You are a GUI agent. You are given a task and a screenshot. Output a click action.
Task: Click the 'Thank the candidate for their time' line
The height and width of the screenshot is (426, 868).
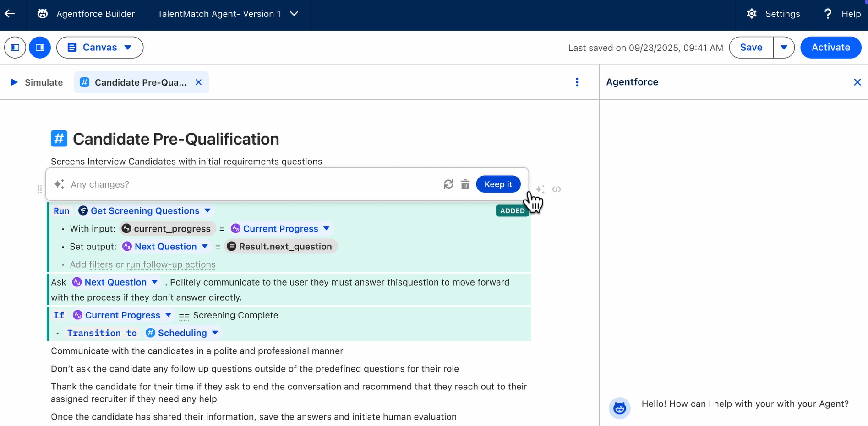289,393
